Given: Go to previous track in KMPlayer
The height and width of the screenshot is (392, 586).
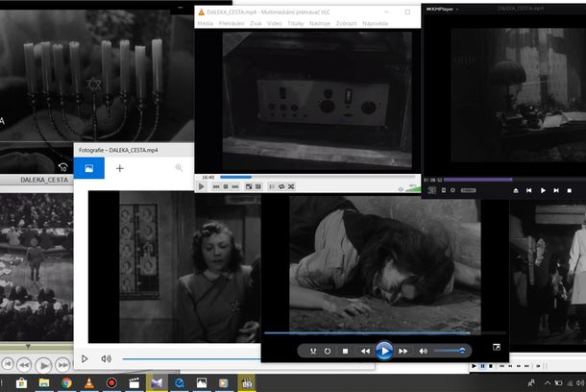Looking at the screenshot, I should pyautogui.click(x=528, y=190).
